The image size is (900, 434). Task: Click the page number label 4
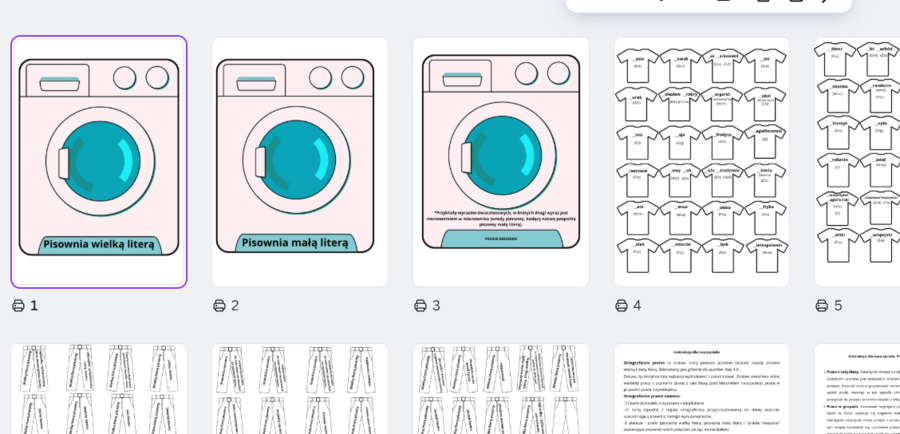(637, 306)
